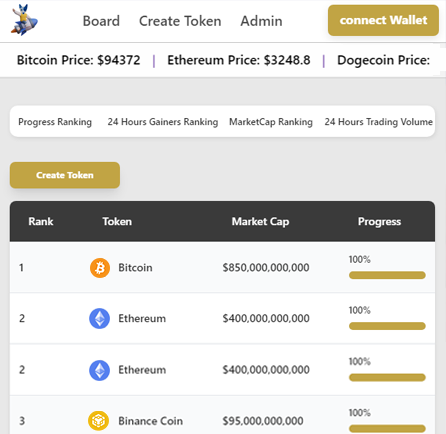Open Create Token in top navigation
The width and height of the screenshot is (446, 434).
(180, 21)
